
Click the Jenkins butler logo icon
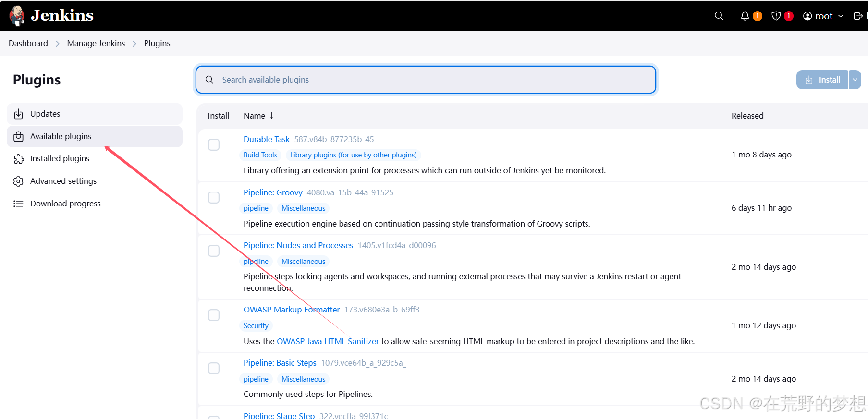click(17, 16)
